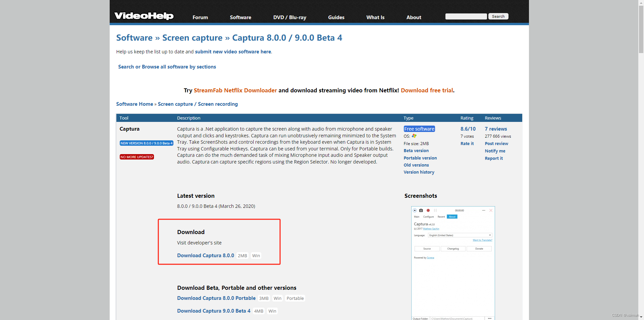644x320 pixels.
Task: Open StreamFab Netflix Downloader link
Action: click(235, 90)
